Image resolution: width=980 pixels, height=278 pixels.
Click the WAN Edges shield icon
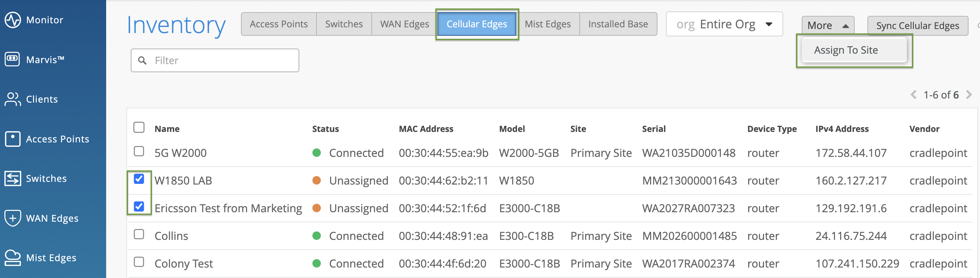(12, 218)
